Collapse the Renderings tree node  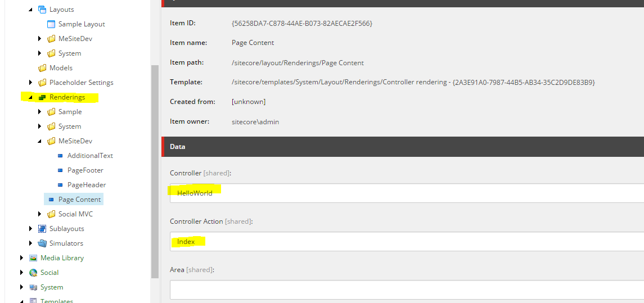[31, 98]
